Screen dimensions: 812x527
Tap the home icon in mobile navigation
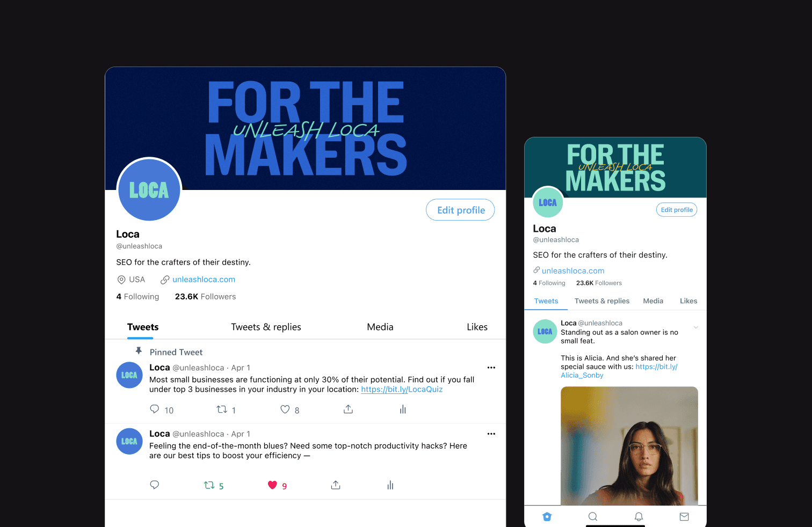(x=547, y=516)
